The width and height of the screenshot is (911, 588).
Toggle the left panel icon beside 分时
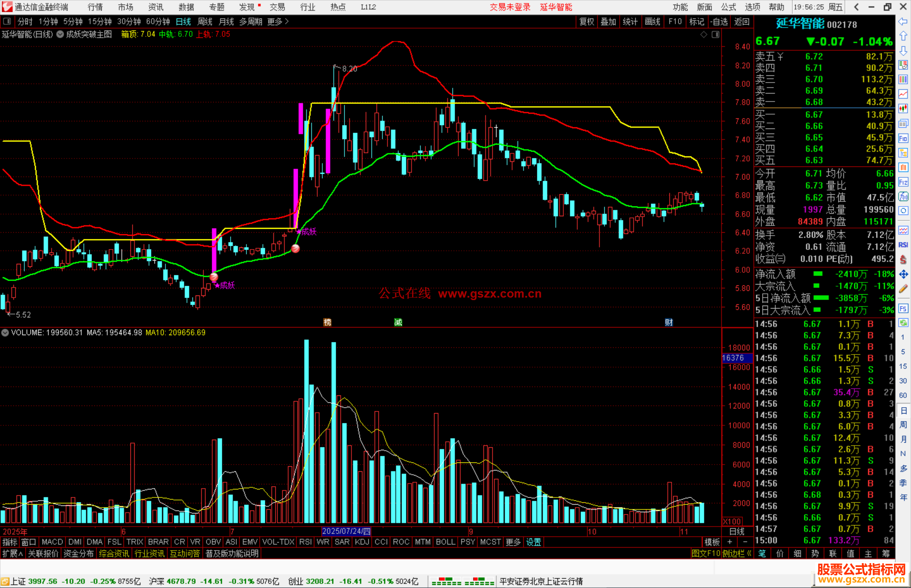tap(7, 21)
